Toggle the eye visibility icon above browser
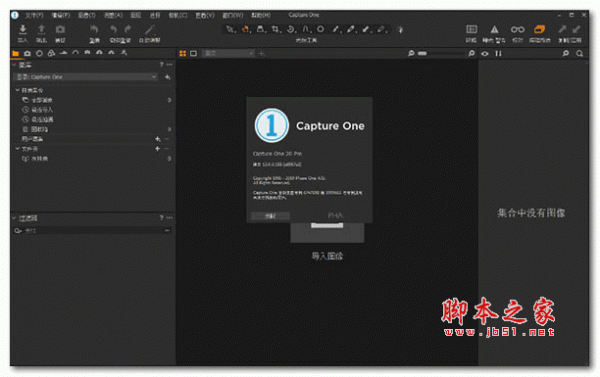This screenshot has height=377, width=600. [x=485, y=54]
